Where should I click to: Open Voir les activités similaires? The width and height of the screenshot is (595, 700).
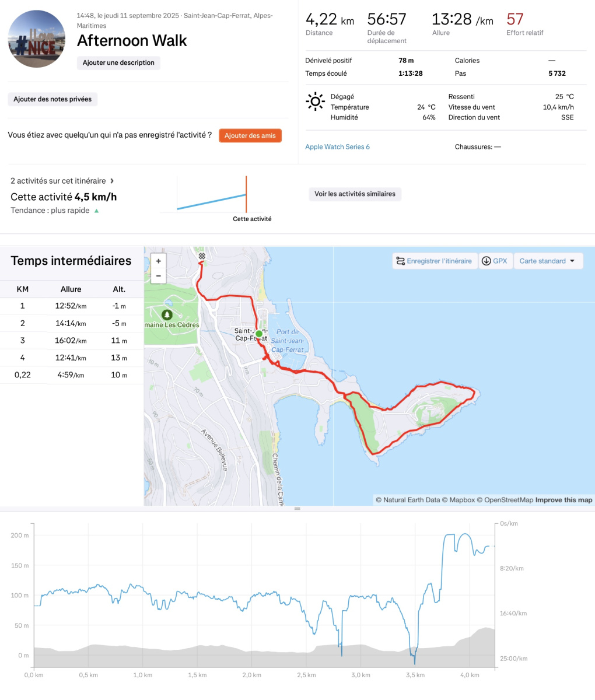[355, 194]
